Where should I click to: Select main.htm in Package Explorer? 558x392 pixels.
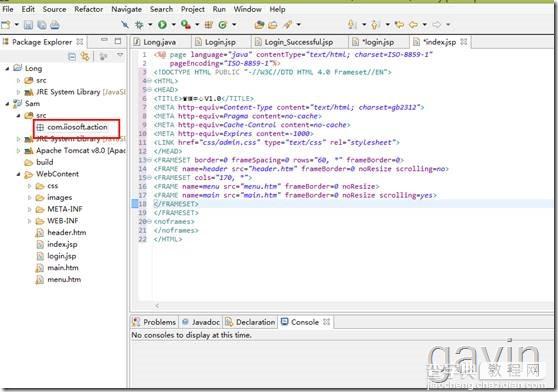pyautogui.click(x=57, y=268)
